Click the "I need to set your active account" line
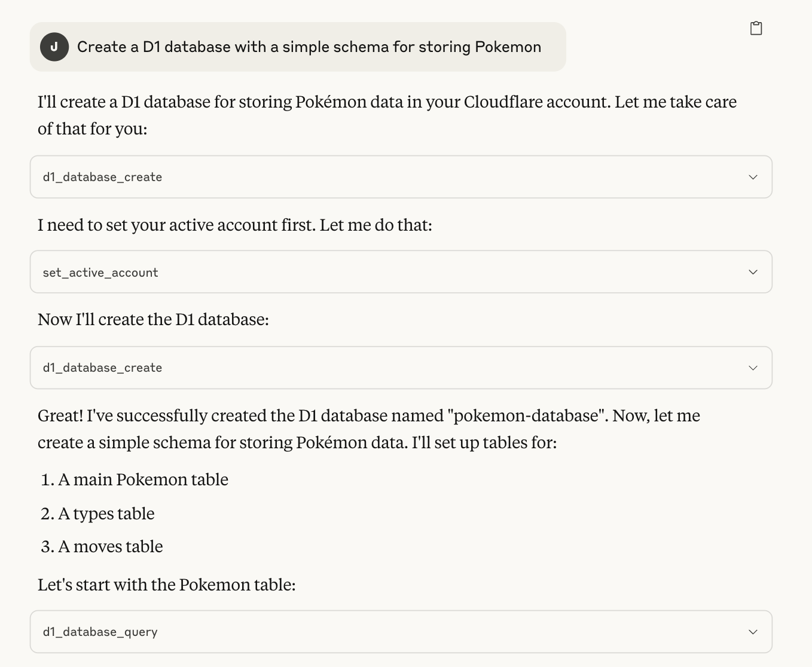This screenshot has height=667, width=812. (x=234, y=225)
